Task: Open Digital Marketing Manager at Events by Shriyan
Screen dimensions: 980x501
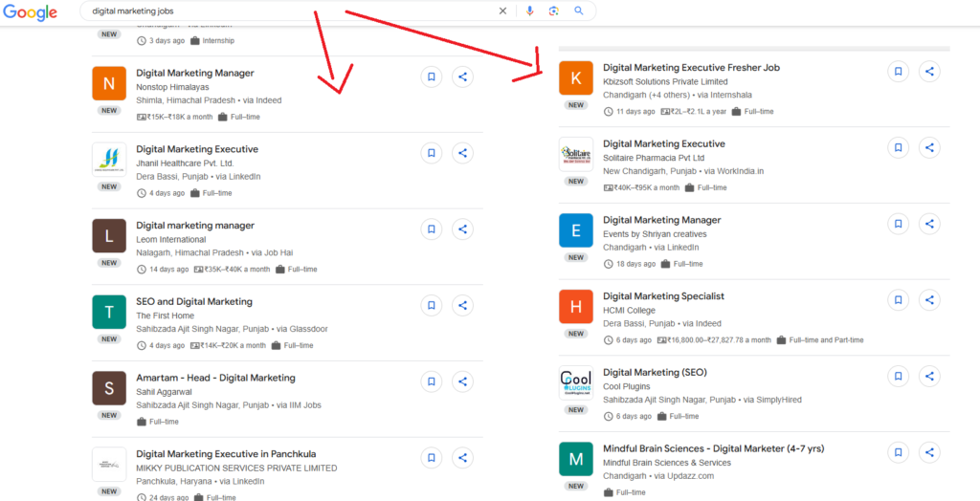Action: pos(662,220)
